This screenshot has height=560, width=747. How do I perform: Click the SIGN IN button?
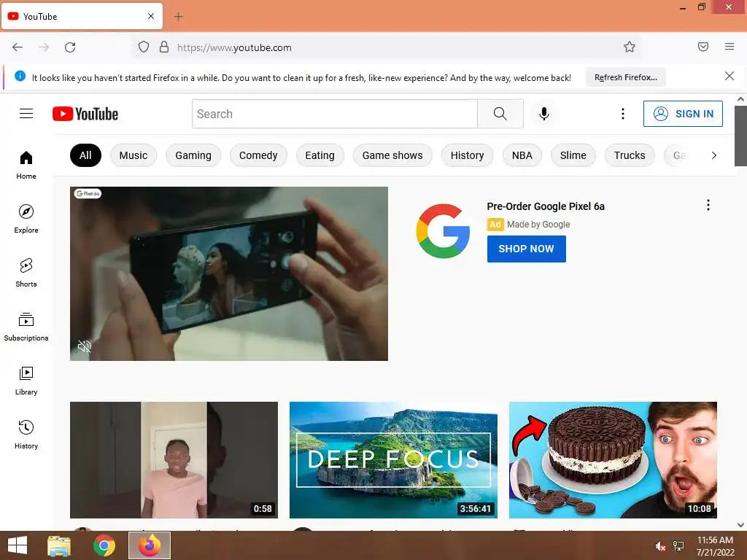pyautogui.click(x=683, y=114)
